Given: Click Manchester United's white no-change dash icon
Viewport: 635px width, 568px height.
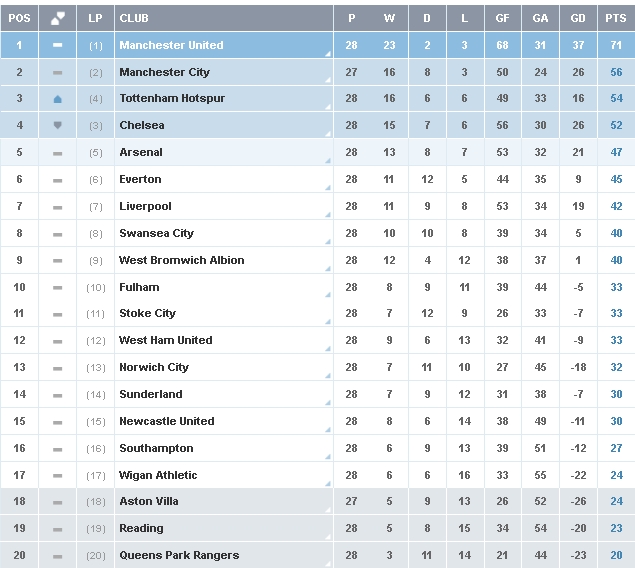Looking at the screenshot, I should [x=58, y=45].
